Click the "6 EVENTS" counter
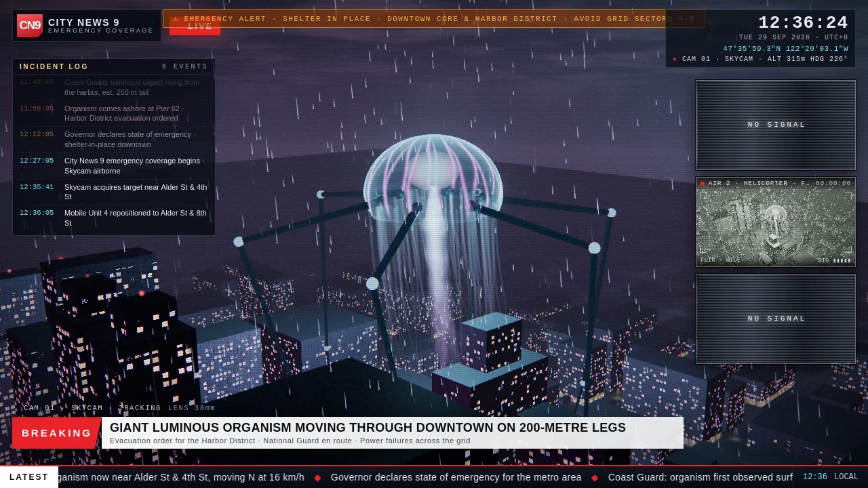Screen dimensions: 868x488 pos(185,67)
